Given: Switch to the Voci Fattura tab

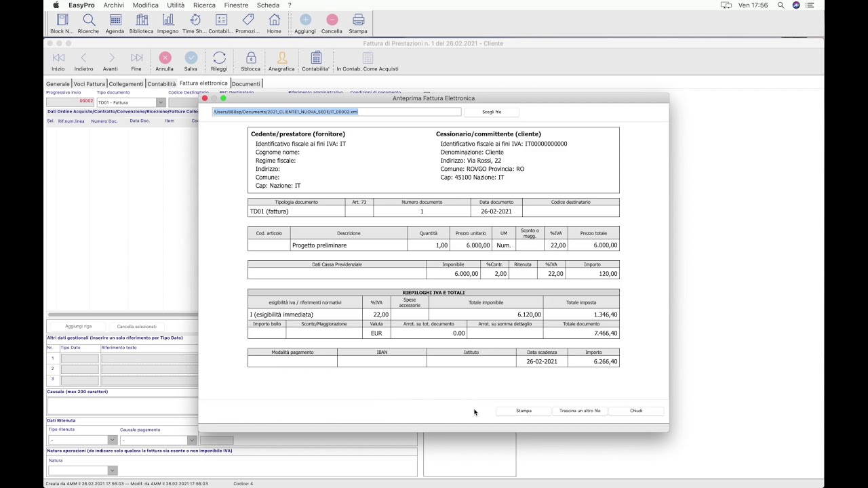Looking at the screenshot, I should [x=90, y=84].
